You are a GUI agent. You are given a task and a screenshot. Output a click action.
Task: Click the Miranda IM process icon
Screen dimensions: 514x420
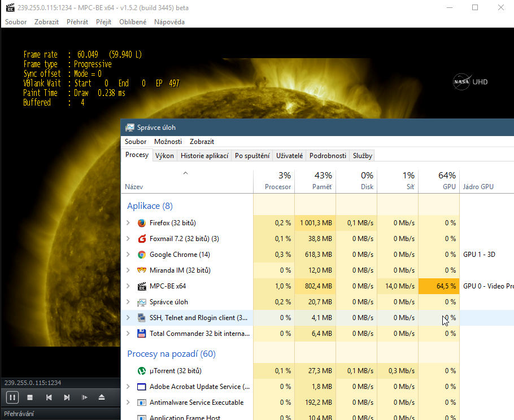[142, 270]
